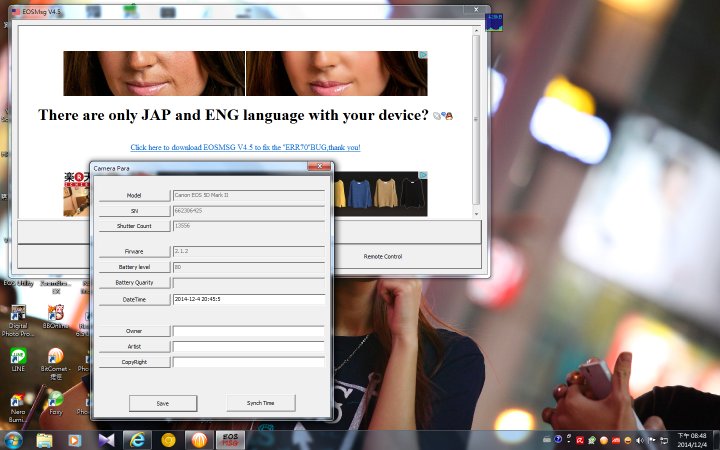Click the shutter count value 13556

(x=249, y=226)
